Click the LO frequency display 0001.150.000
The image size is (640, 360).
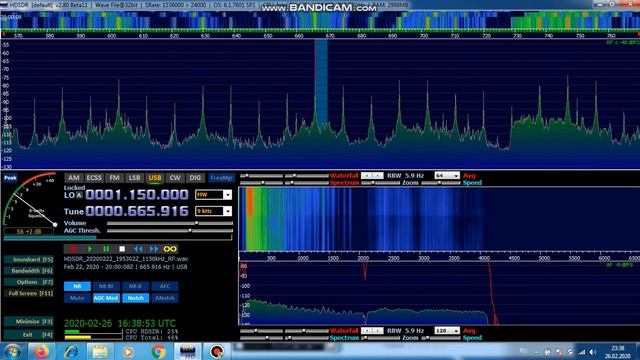[137, 195]
